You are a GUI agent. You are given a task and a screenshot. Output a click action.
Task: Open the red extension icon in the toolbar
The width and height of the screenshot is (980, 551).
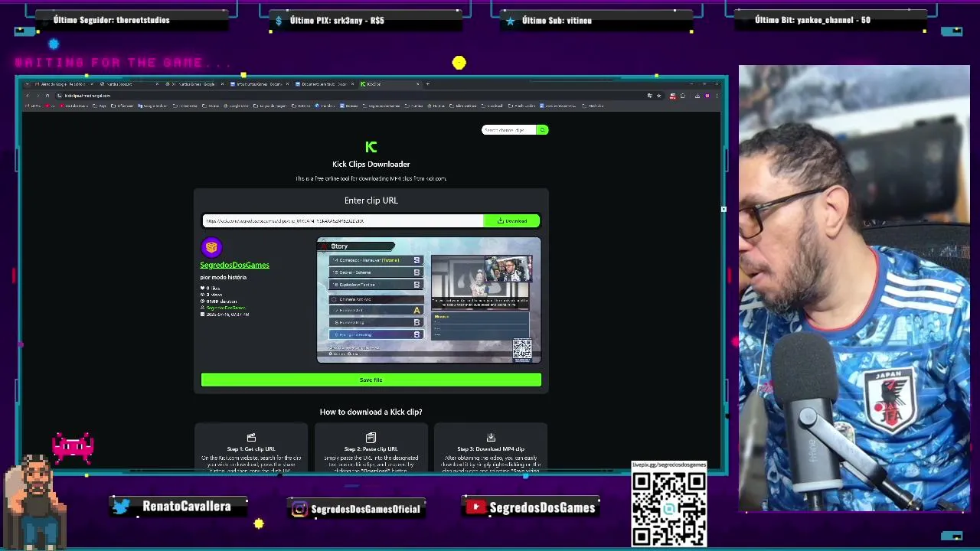(x=672, y=96)
